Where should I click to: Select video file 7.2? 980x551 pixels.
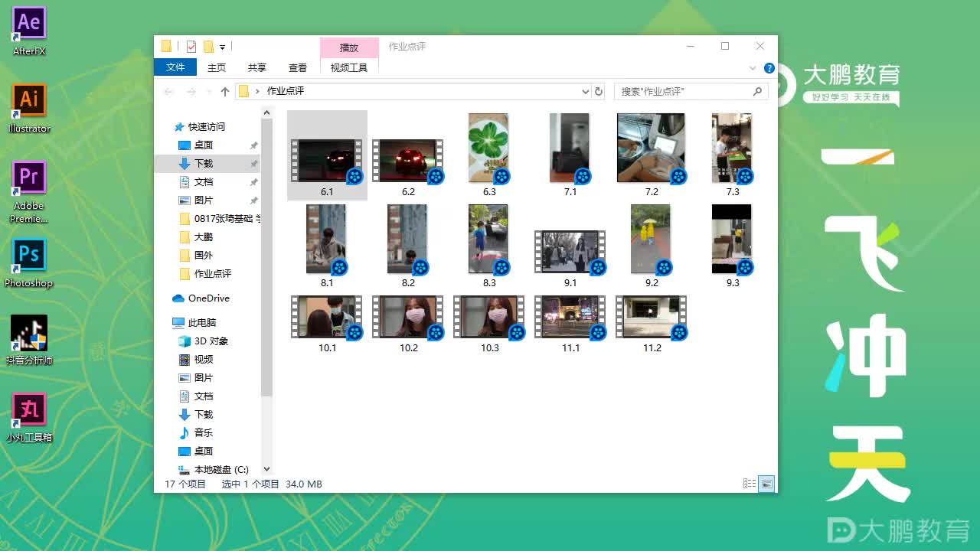click(652, 155)
